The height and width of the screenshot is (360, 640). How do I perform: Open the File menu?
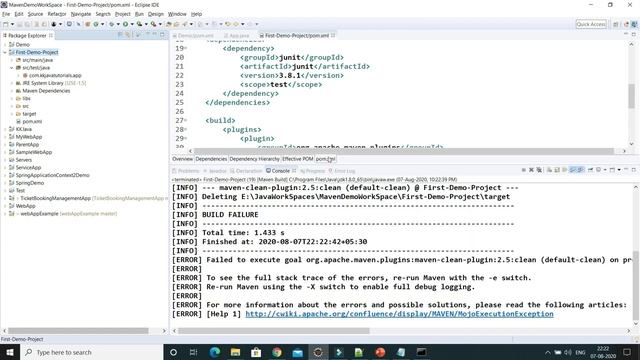(6, 14)
